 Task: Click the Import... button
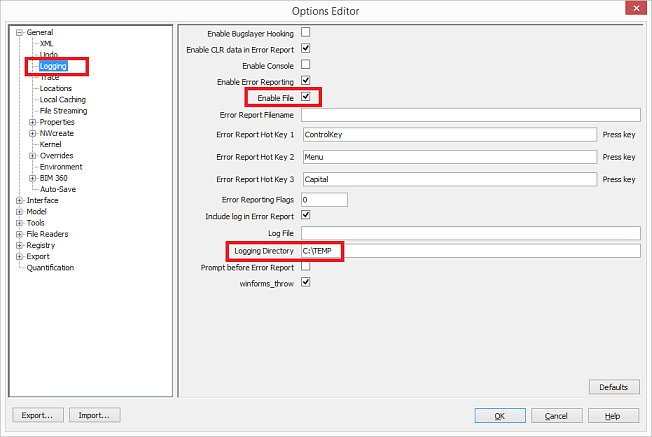(x=95, y=415)
